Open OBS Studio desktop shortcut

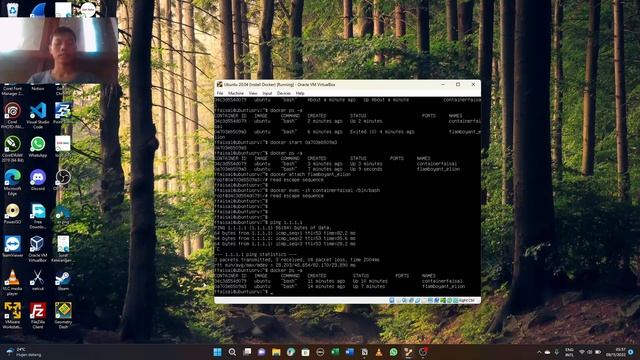(x=63, y=180)
